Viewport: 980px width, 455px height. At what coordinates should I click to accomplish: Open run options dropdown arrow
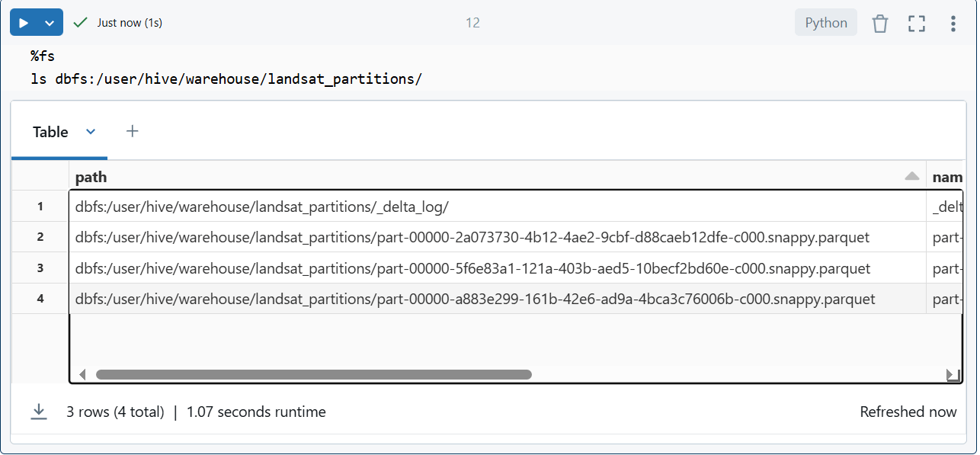click(50, 23)
